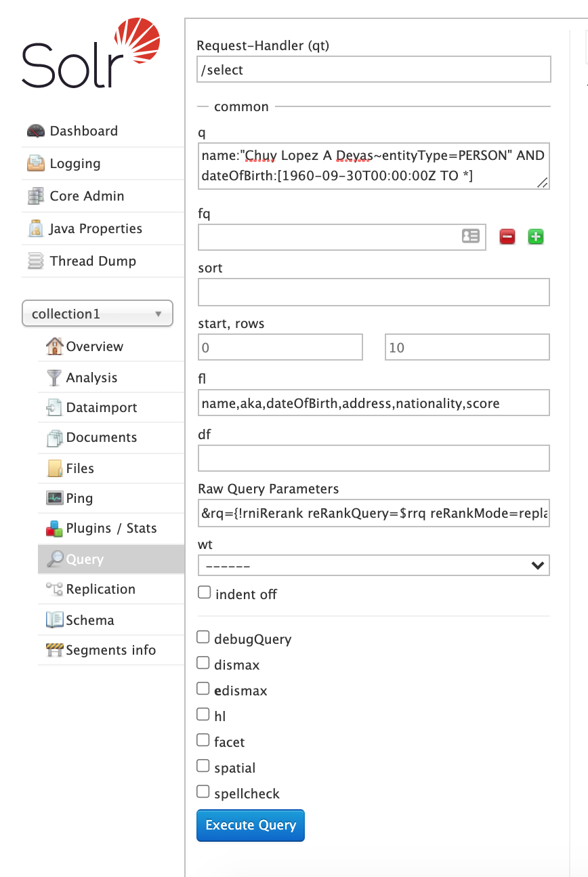This screenshot has width=588, height=877.
Task: Click the Ping menu label
Action: [79, 498]
